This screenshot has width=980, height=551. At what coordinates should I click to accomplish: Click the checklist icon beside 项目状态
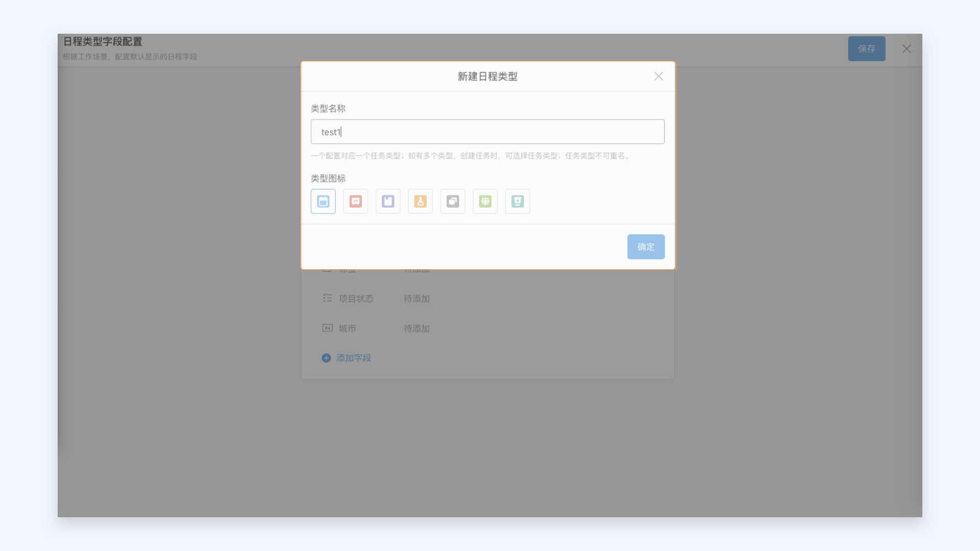[327, 298]
